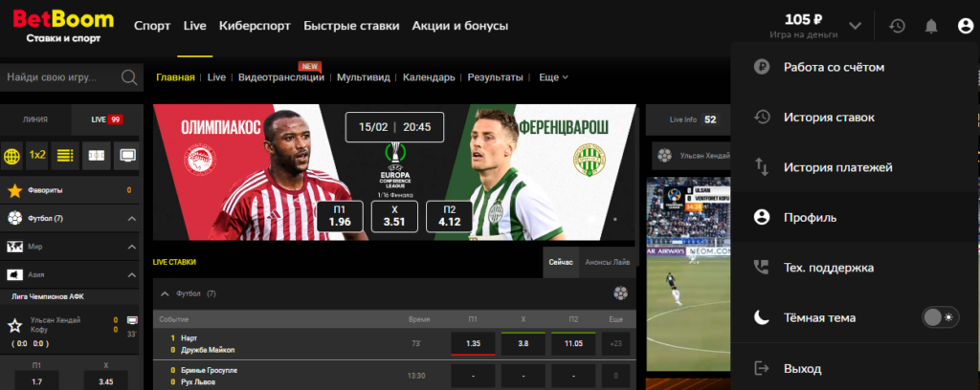The image size is (980, 390).
Task: Select История ставок in account menu
Action: click(855, 118)
